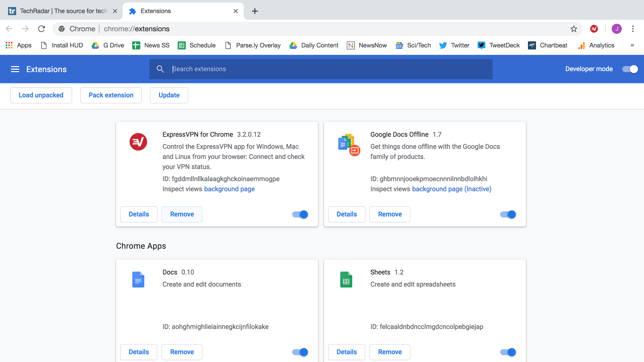Close the Extensions tab
The height and width of the screenshot is (362, 644).
coord(236,11)
